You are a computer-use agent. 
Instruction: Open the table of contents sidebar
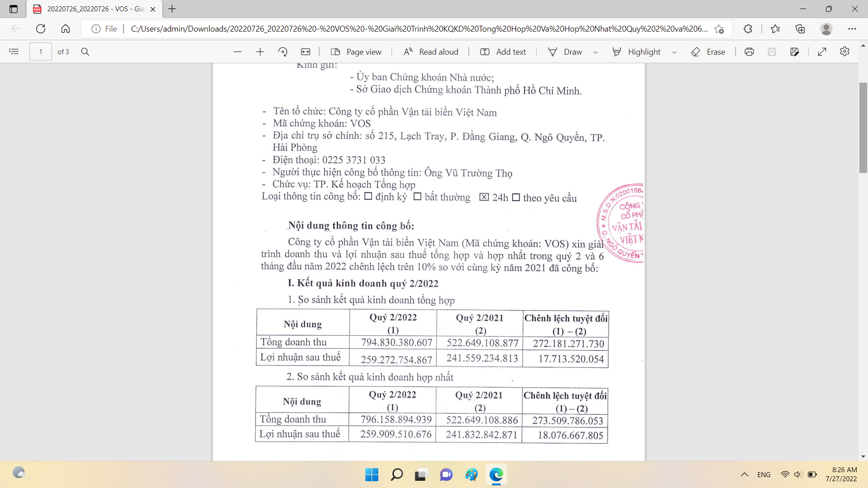point(14,52)
